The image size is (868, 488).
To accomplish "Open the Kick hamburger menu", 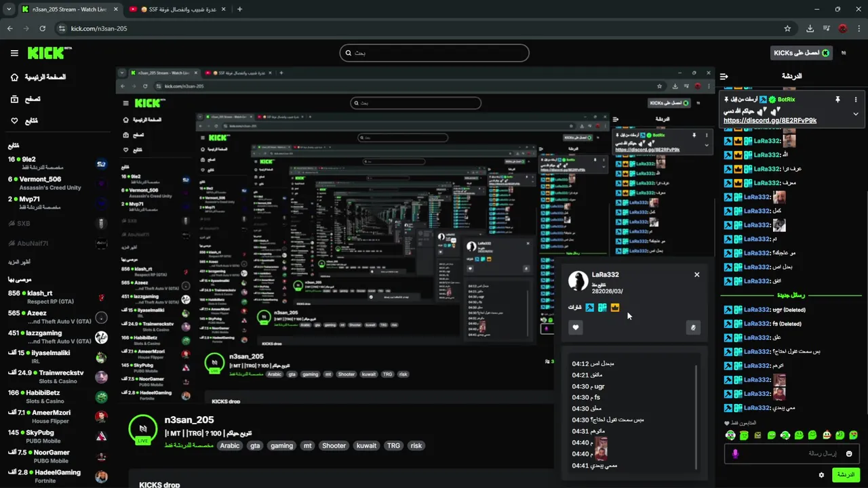I will 14,53.
